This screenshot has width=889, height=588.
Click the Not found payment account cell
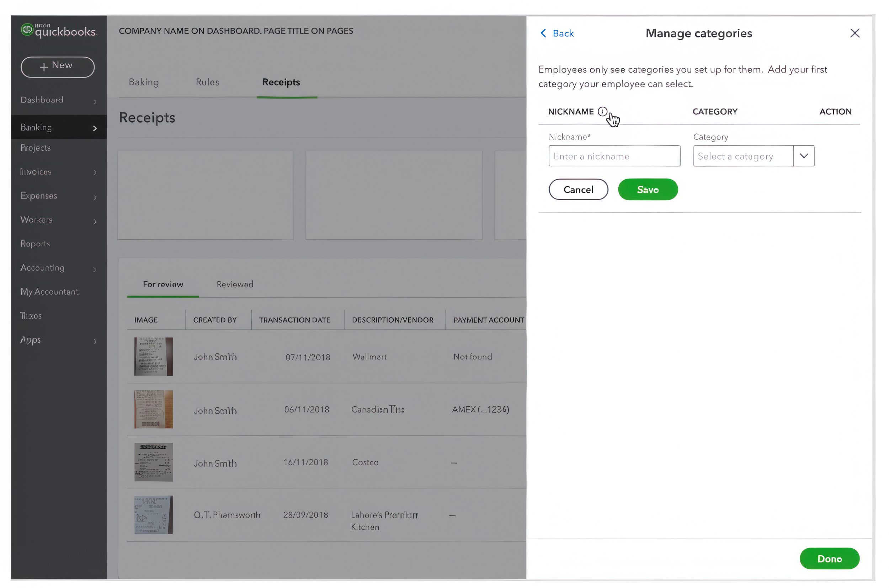click(473, 357)
